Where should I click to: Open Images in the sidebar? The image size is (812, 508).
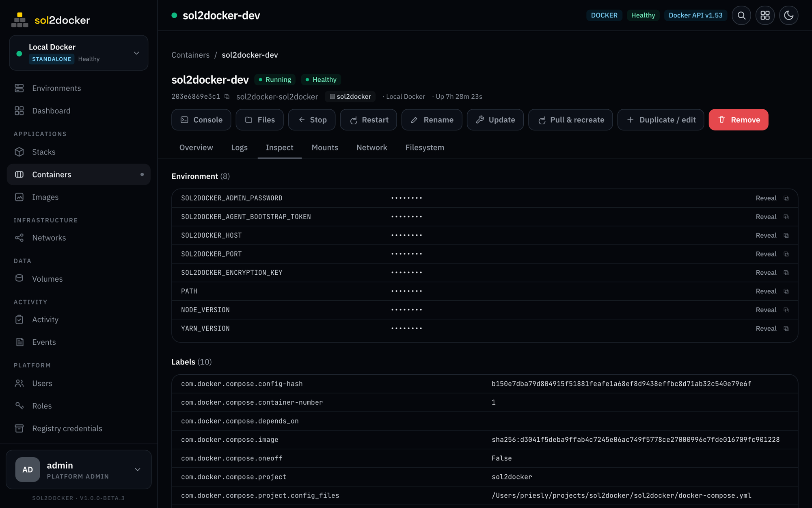79,197
